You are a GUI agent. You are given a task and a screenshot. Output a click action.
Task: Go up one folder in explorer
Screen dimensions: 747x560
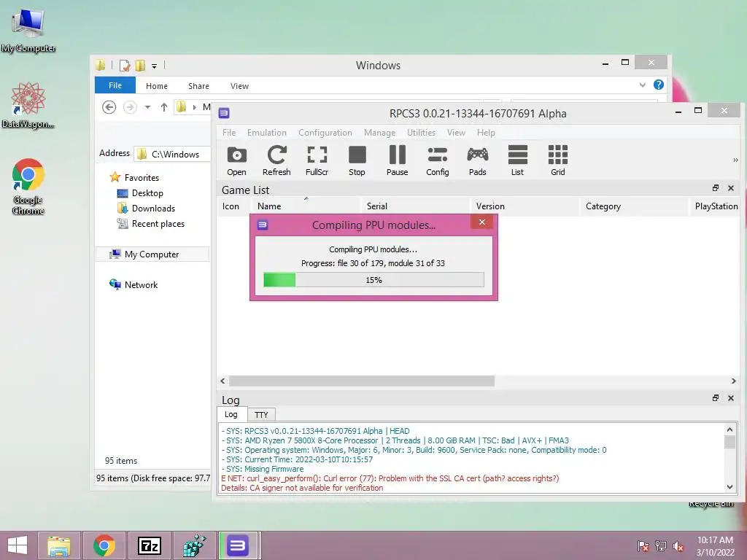pyautogui.click(x=164, y=108)
